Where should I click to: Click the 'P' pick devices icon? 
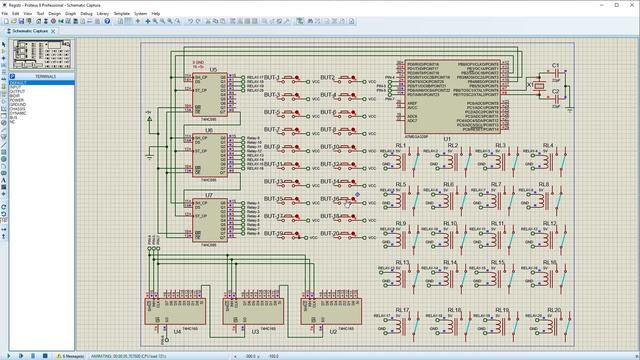click(12, 76)
